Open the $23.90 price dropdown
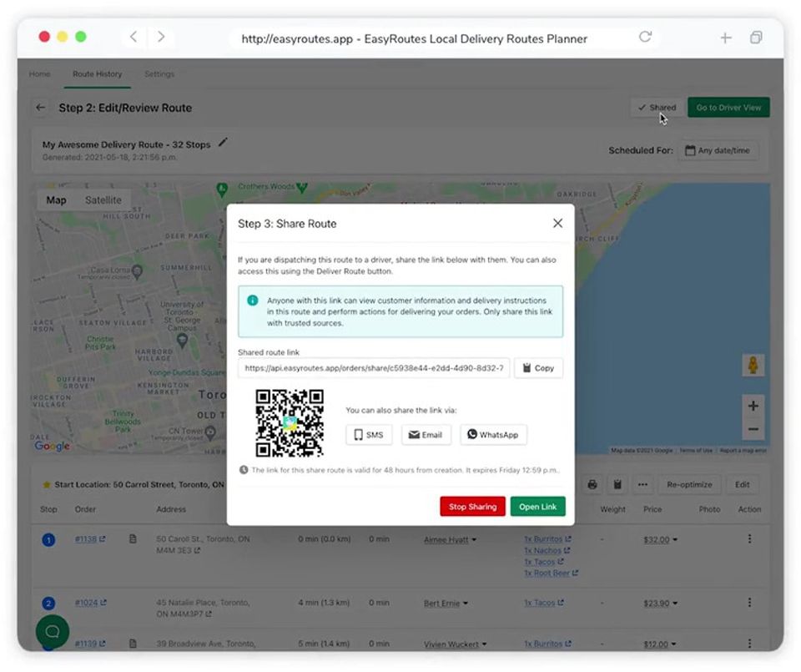 point(661,603)
